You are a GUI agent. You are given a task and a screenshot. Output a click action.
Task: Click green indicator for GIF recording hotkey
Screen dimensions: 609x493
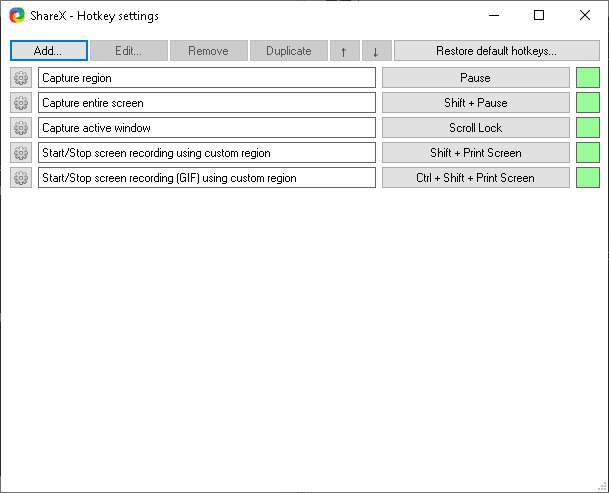(x=588, y=178)
